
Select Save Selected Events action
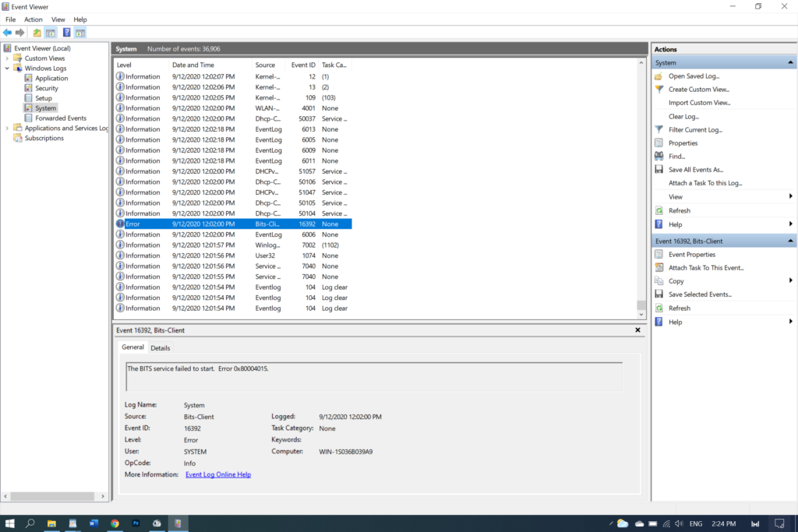click(x=697, y=294)
